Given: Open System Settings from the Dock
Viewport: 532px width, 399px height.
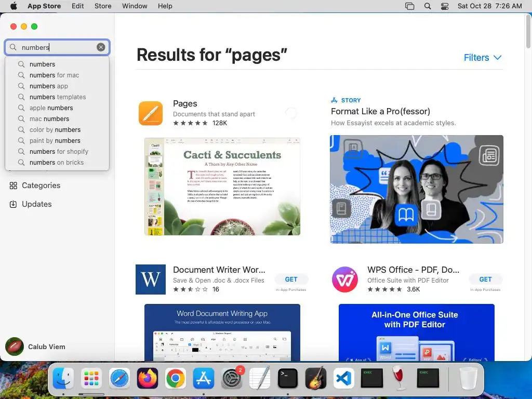Looking at the screenshot, I should point(232,378).
